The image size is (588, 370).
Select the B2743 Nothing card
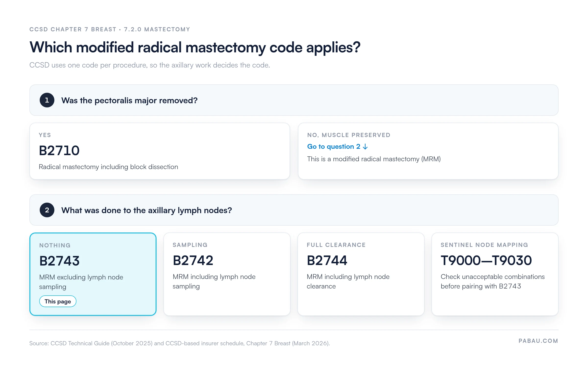(93, 274)
